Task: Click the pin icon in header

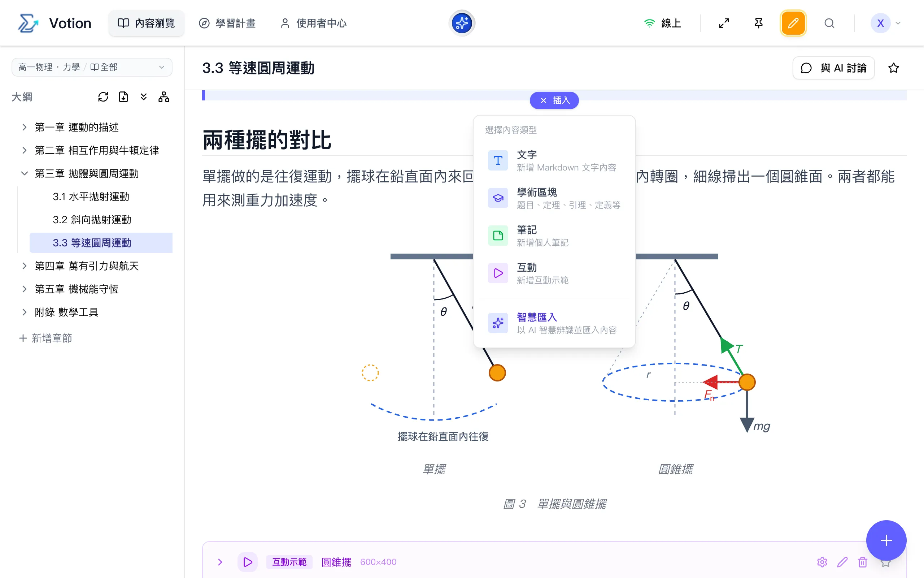Action: (x=758, y=23)
